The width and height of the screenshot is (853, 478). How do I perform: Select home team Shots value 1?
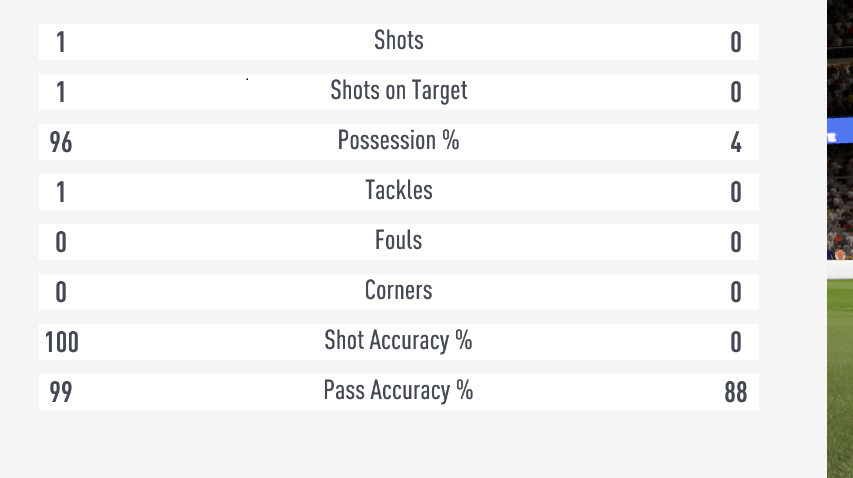pos(61,42)
